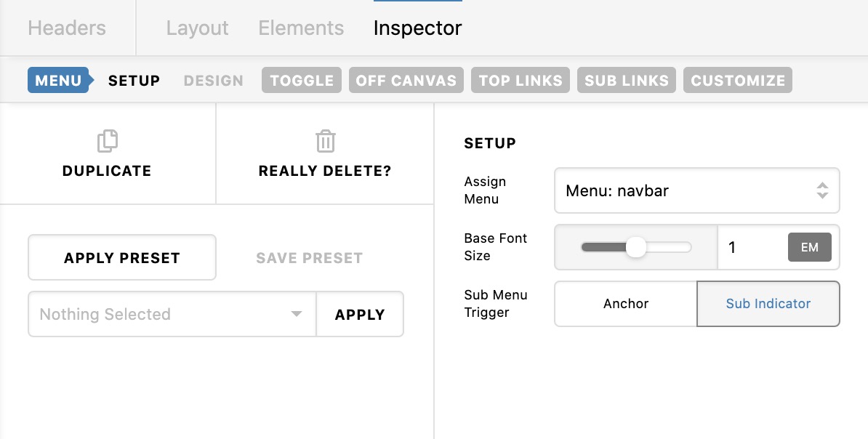Screen dimensions: 868x439
Task: Open the Headers tab
Action: coord(67,28)
